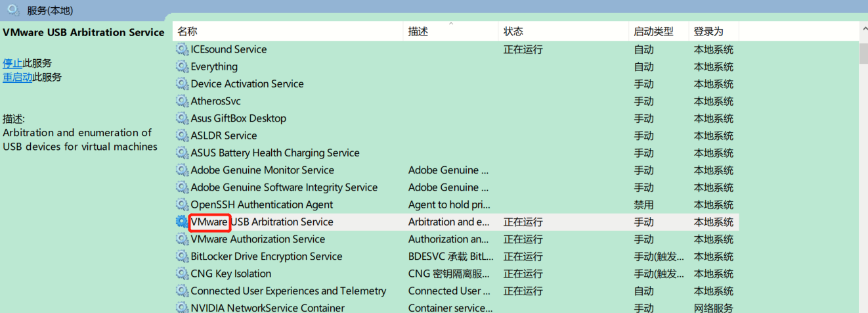Screen dimensions: 868x313
Task: Click the Services (Local) magnifier gear icon
Action: (x=14, y=10)
